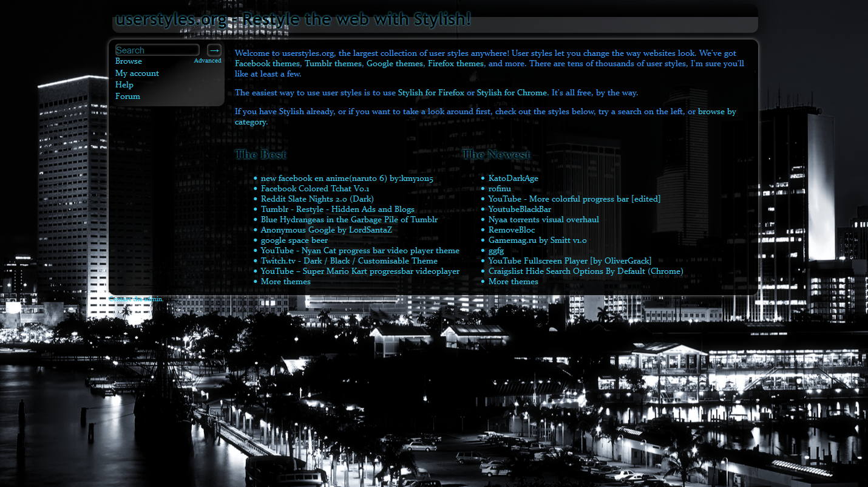
Task: Click the Stylish for Firefox link
Action: tap(430, 93)
